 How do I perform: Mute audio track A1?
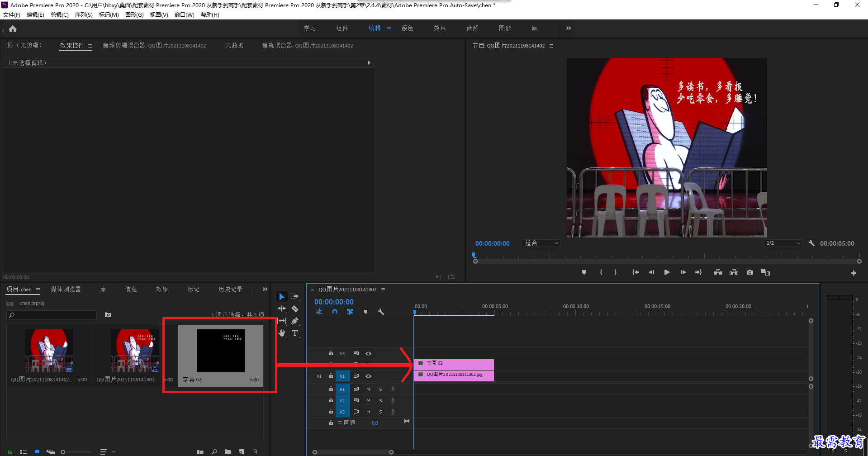(x=368, y=389)
